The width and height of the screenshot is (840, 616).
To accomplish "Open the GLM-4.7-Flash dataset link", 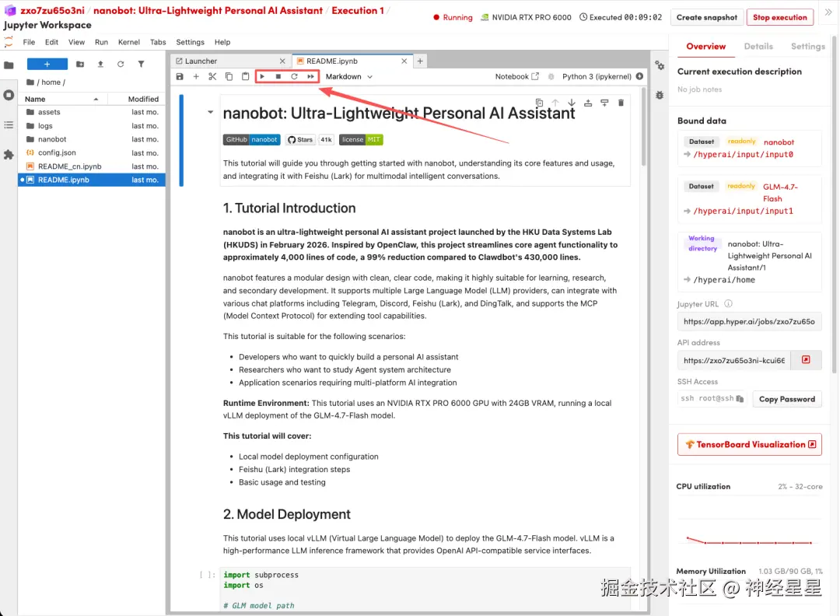I will [780, 192].
